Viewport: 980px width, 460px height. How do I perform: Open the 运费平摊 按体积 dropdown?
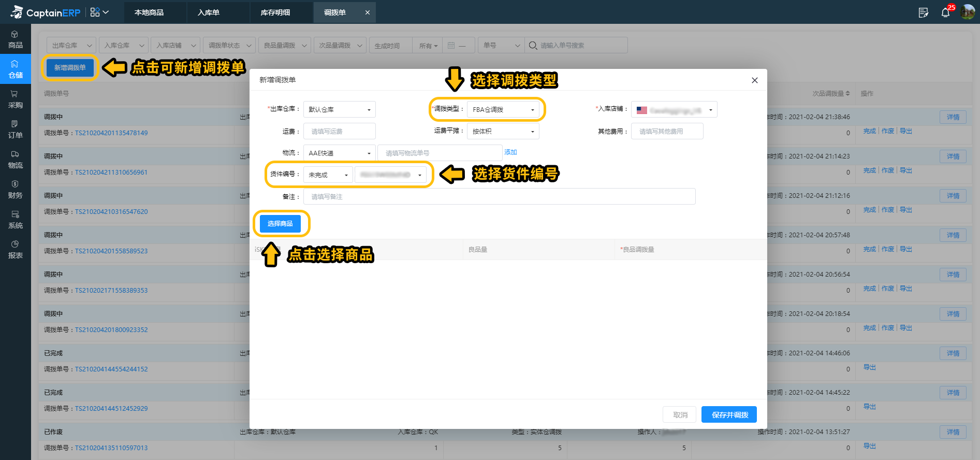point(503,131)
